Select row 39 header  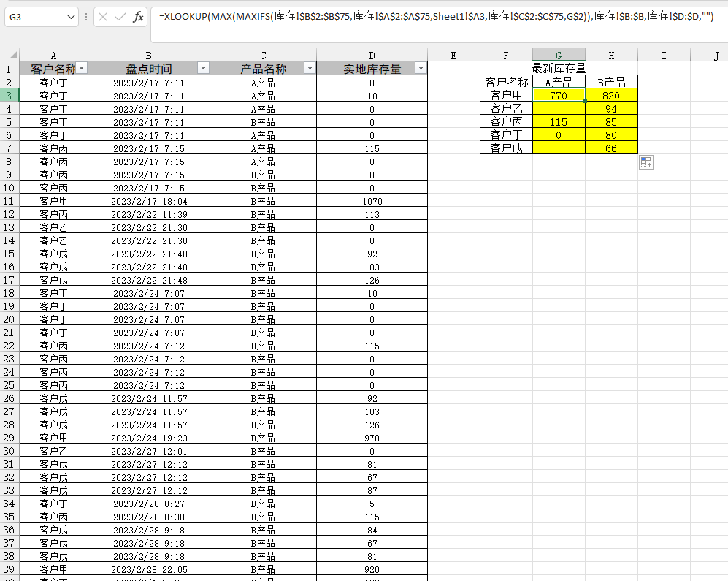point(9,569)
